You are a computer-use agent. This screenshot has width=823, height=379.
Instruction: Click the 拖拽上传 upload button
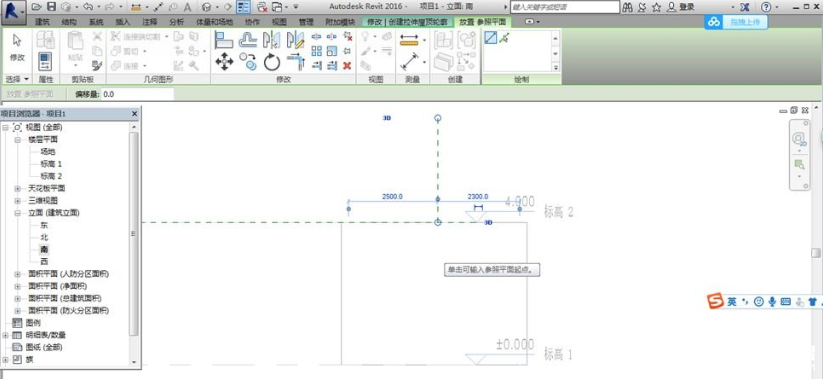(744, 22)
